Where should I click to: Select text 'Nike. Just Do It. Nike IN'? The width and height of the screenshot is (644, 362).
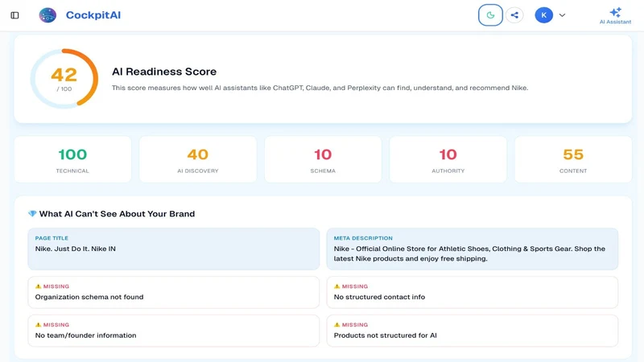(x=76, y=249)
